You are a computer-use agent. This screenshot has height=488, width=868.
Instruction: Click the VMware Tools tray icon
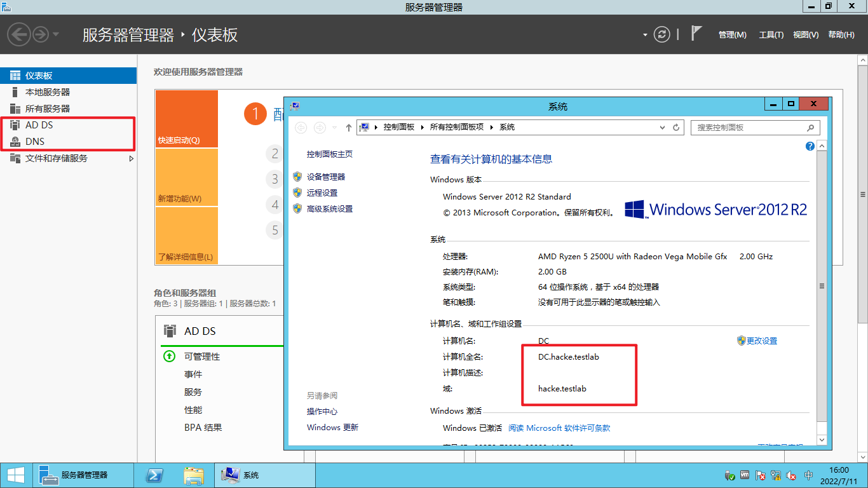click(x=745, y=475)
